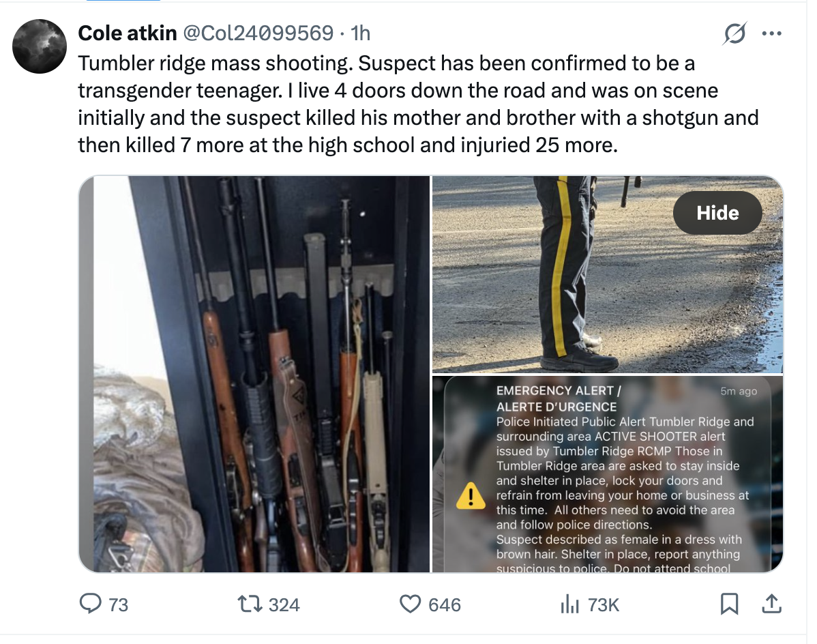817x644 pixels.
Task: Click the share upload arrow icon
Action: click(771, 603)
